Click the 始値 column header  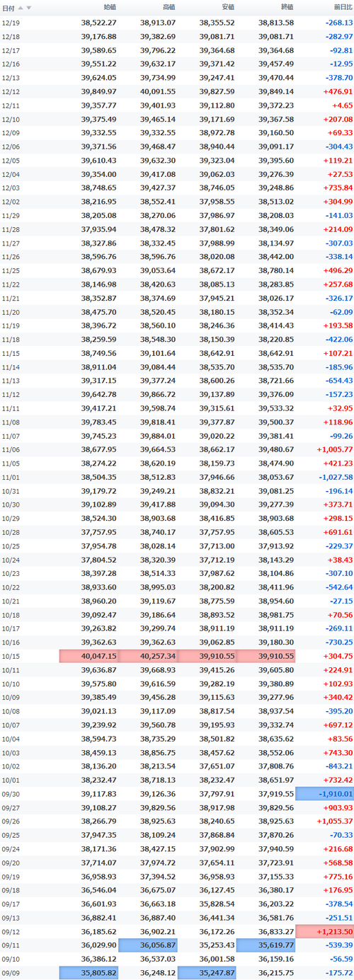110,8
